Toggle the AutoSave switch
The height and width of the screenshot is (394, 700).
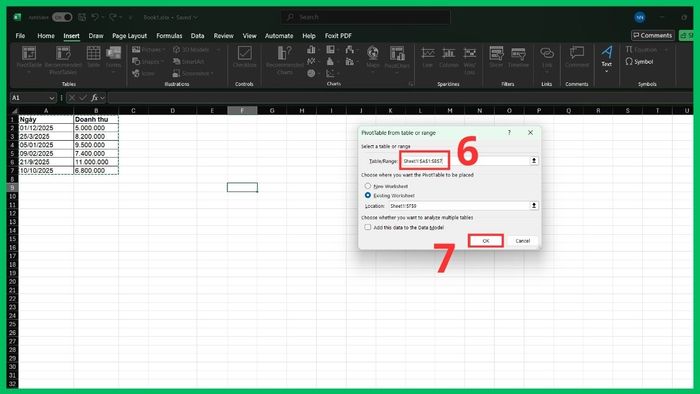pyautogui.click(x=62, y=17)
